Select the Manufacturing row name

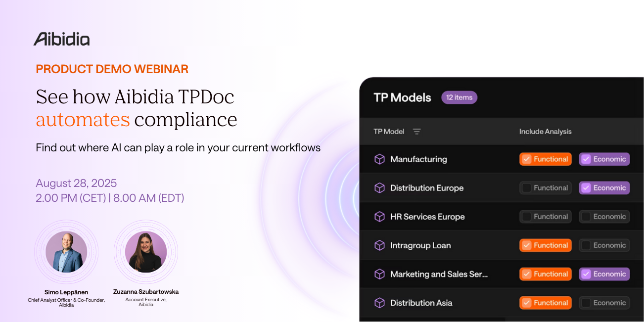418,159
